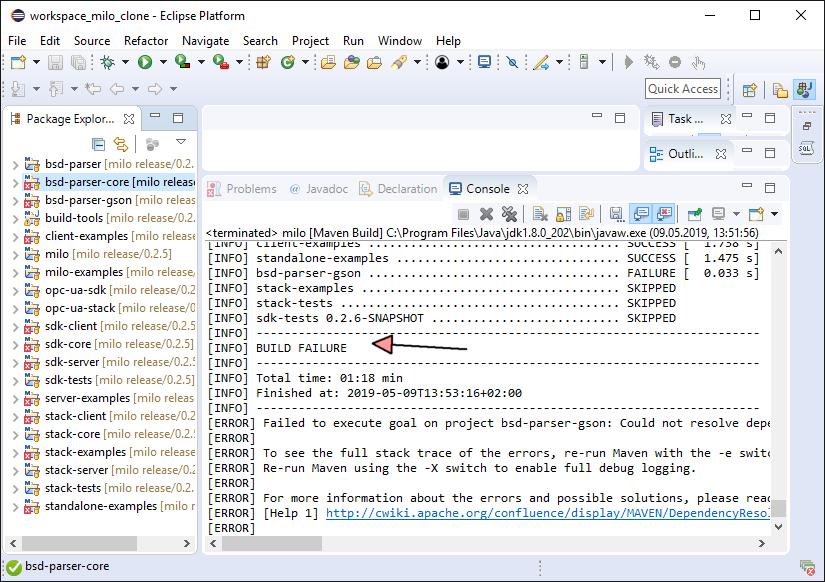Click the Quick Access search field

683,89
